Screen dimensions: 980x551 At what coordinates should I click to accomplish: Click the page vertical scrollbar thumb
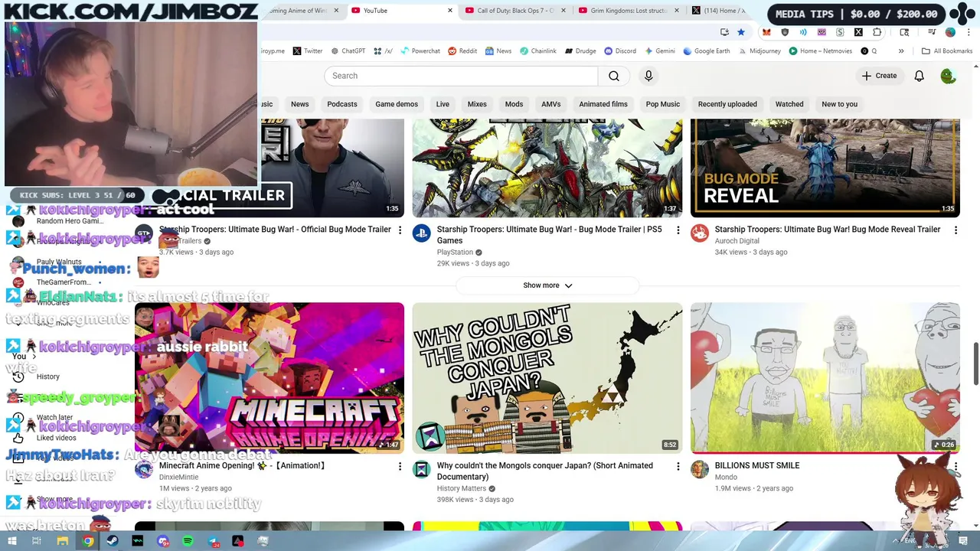(x=975, y=364)
